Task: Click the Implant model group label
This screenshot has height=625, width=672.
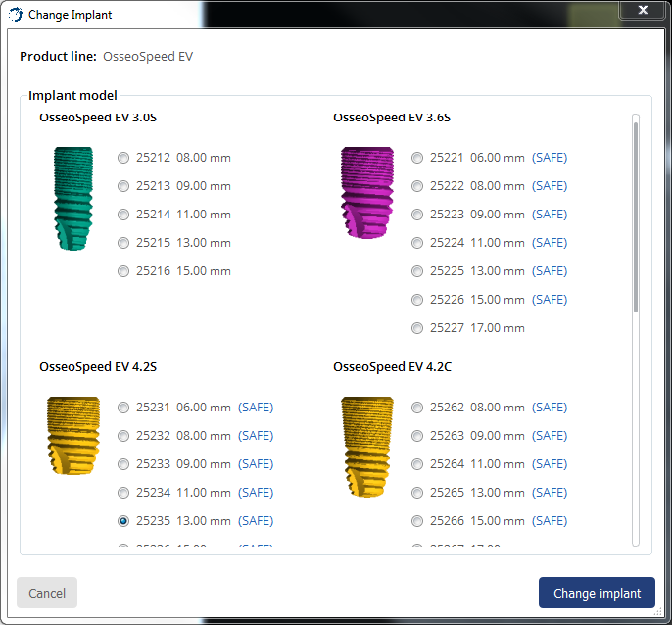Action: [x=72, y=95]
